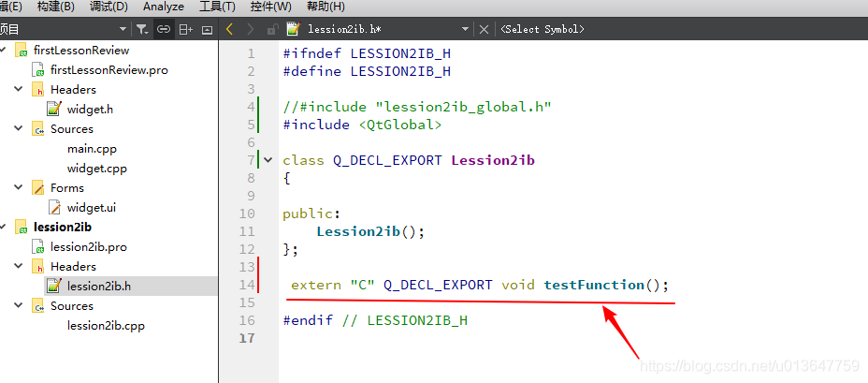Open lession2ib.cpp in project tree
The height and width of the screenshot is (383, 868).
click(x=106, y=326)
